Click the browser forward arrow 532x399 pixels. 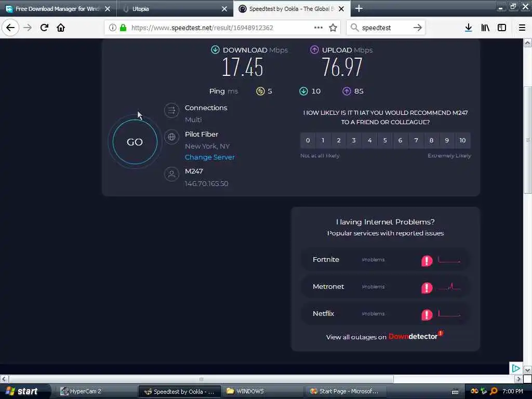pyautogui.click(x=28, y=28)
